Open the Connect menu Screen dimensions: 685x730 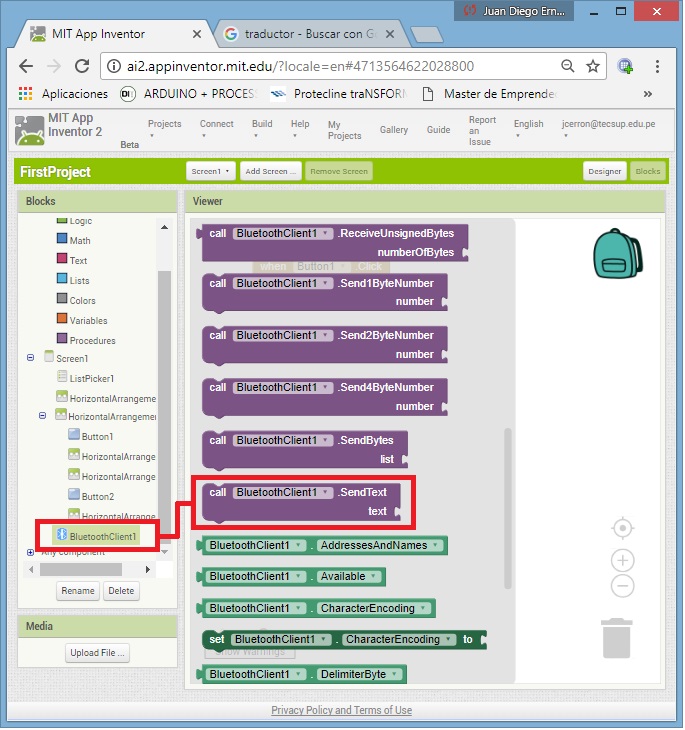(x=217, y=128)
